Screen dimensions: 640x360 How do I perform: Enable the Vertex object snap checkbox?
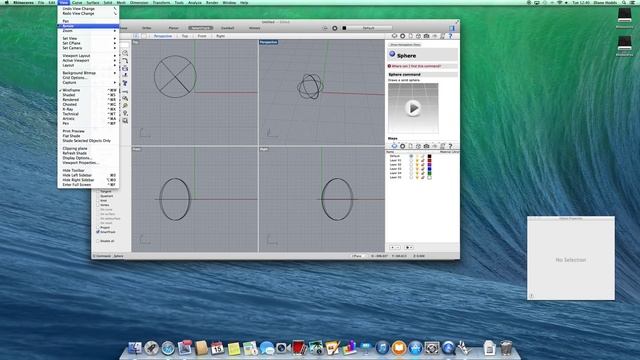tap(98, 205)
